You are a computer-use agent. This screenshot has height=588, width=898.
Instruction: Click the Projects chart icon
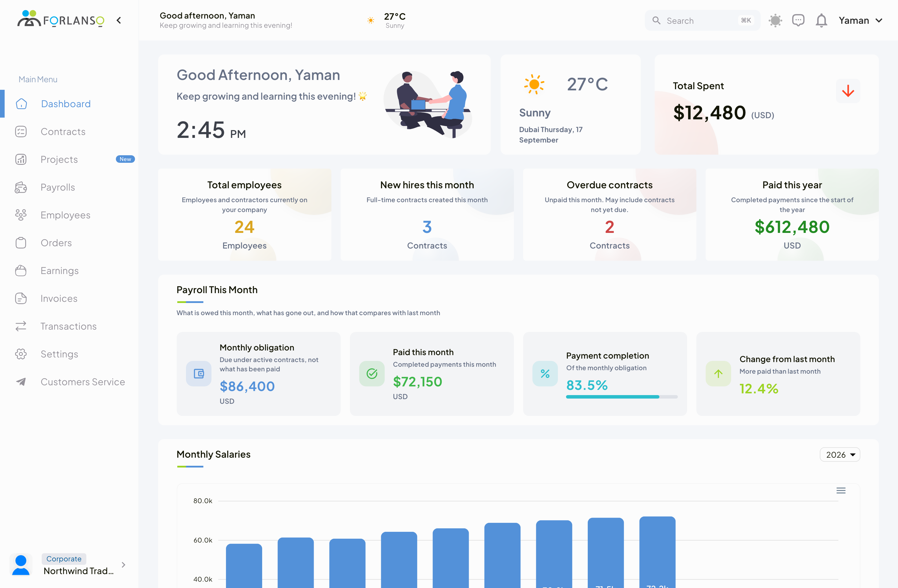[21, 159]
